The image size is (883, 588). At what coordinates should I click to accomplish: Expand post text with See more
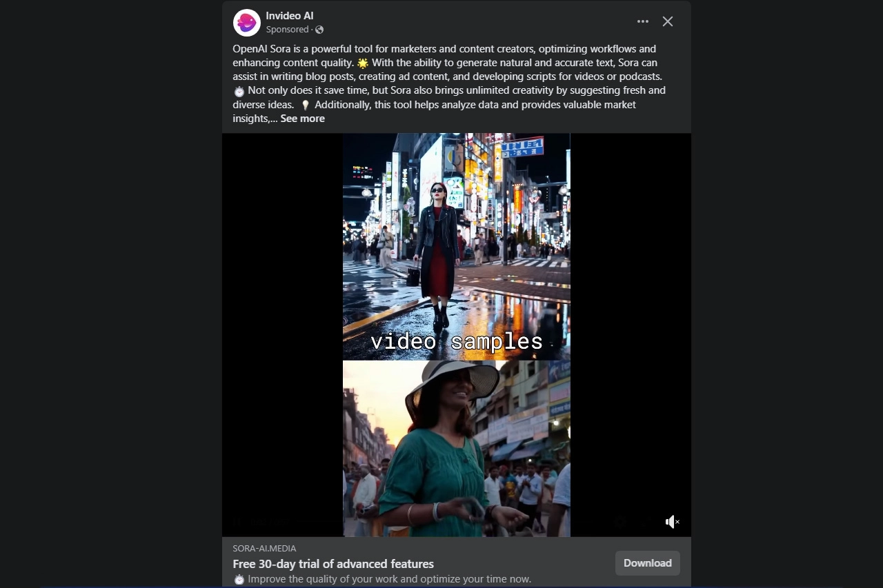pos(302,119)
